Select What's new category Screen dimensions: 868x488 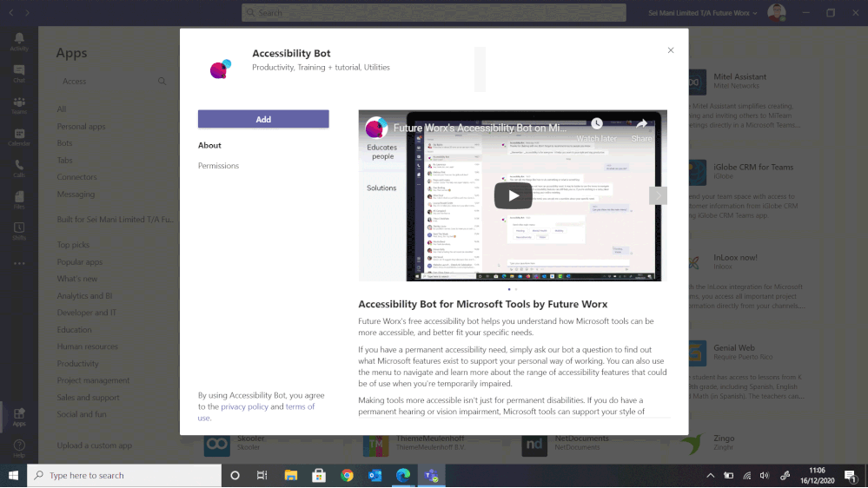(77, 279)
